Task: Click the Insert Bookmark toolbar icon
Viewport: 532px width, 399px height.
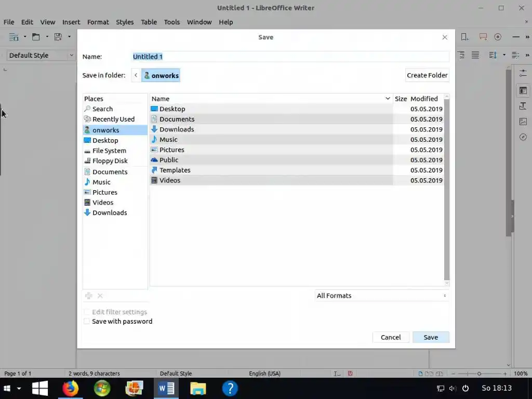Action: [464, 37]
